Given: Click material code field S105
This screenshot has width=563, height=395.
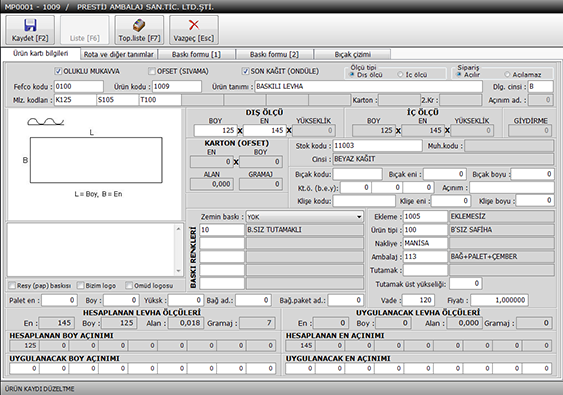Looking at the screenshot, I should 117,100.
